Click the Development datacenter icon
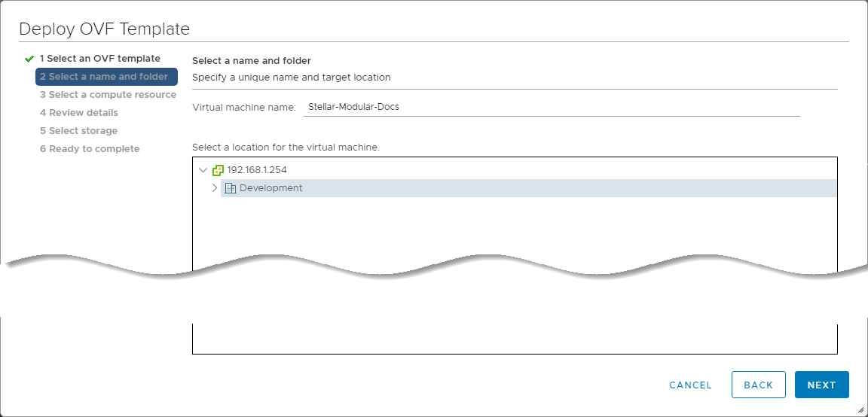Image resolution: width=868 pixels, height=417 pixels. pyautogui.click(x=231, y=188)
